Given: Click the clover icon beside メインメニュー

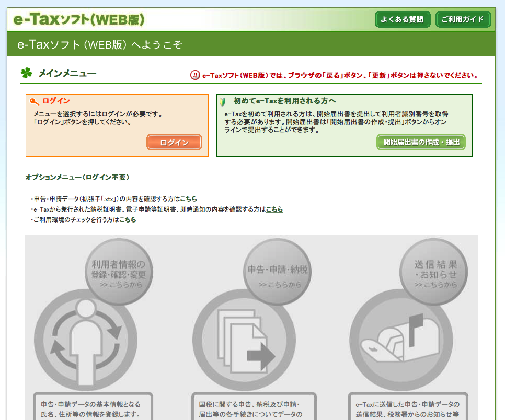Looking at the screenshot, I should (x=27, y=73).
